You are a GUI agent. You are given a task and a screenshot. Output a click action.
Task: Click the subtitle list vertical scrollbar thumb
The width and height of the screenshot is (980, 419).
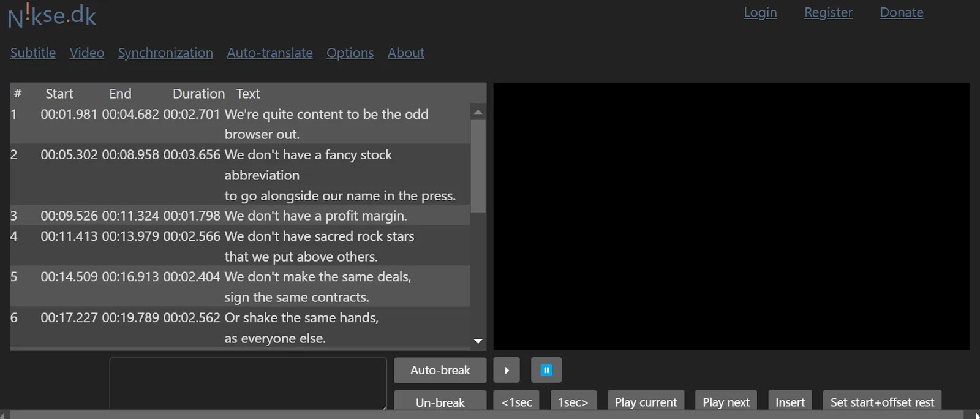coord(478,165)
